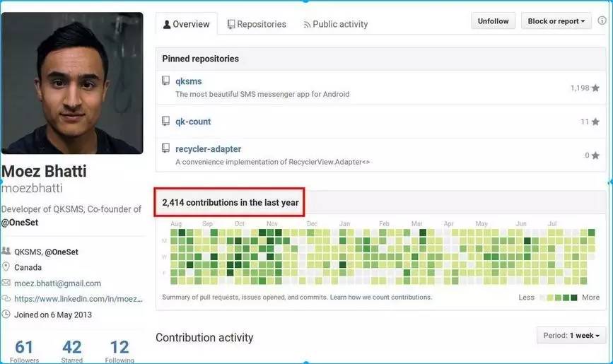Open the moez.bhatti@gmail.com email link
This screenshot has height=364, width=613.
[x=57, y=283]
